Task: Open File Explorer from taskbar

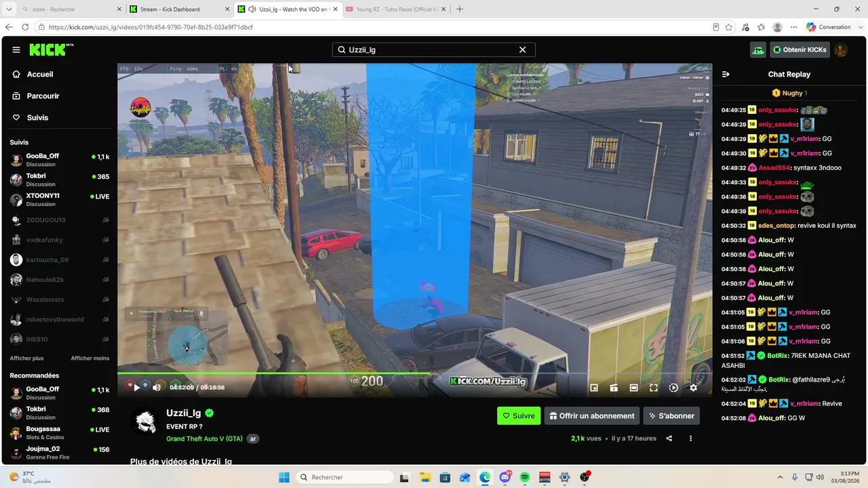Action: pyautogui.click(x=425, y=477)
